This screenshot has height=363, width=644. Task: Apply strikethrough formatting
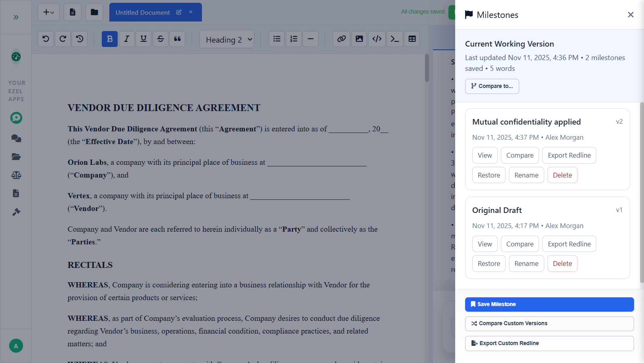tap(160, 39)
